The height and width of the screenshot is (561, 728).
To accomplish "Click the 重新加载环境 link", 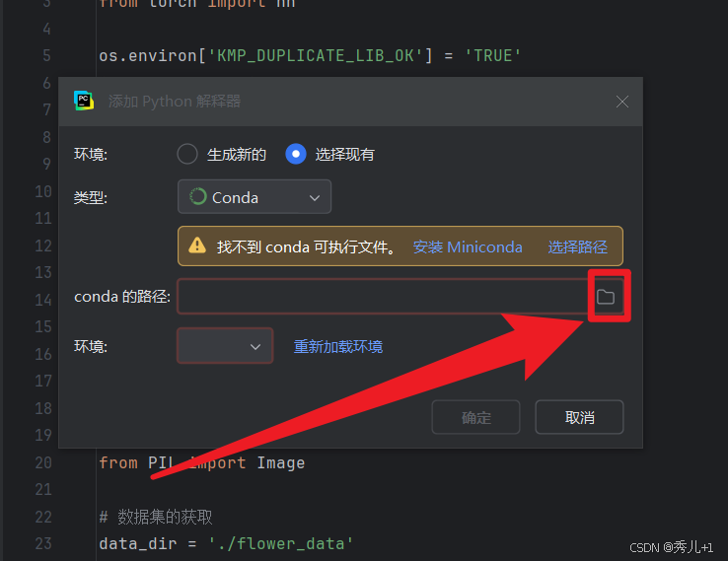I will click(x=338, y=347).
